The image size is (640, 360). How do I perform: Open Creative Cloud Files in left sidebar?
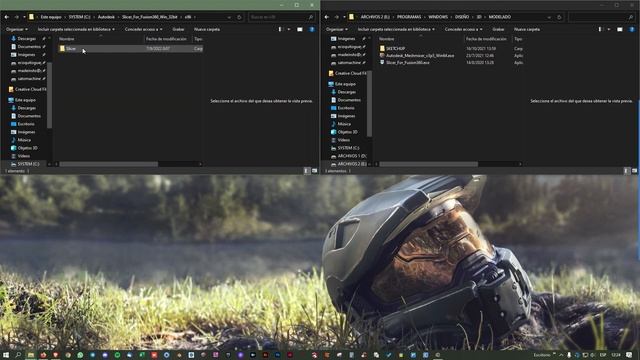coord(27,89)
